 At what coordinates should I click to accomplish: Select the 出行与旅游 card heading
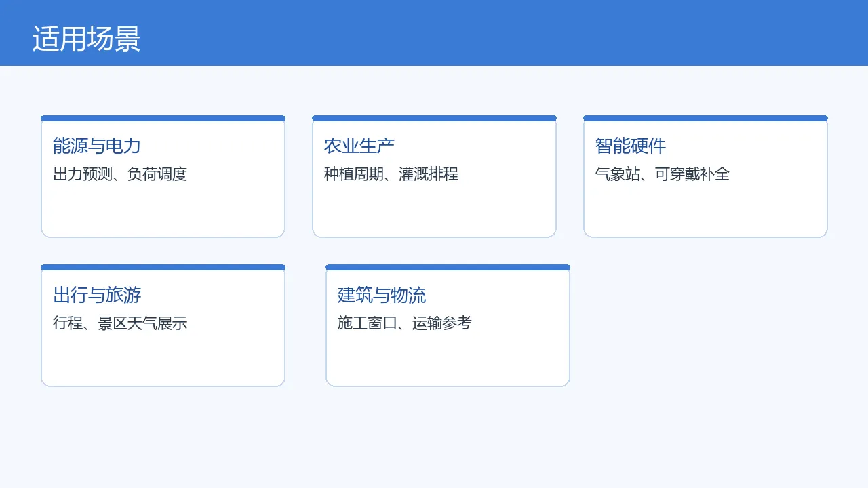click(x=97, y=295)
